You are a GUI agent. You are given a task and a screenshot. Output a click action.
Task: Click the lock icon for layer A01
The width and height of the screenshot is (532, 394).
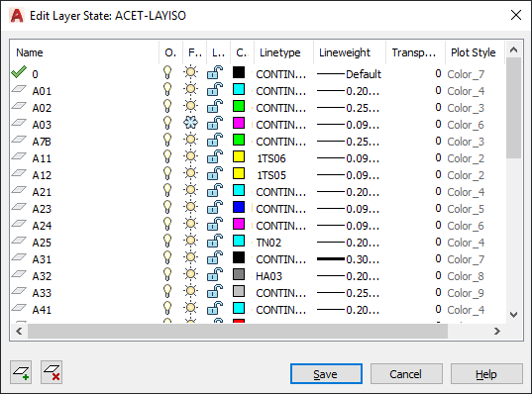pyautogui.click(x=215, y=90)
